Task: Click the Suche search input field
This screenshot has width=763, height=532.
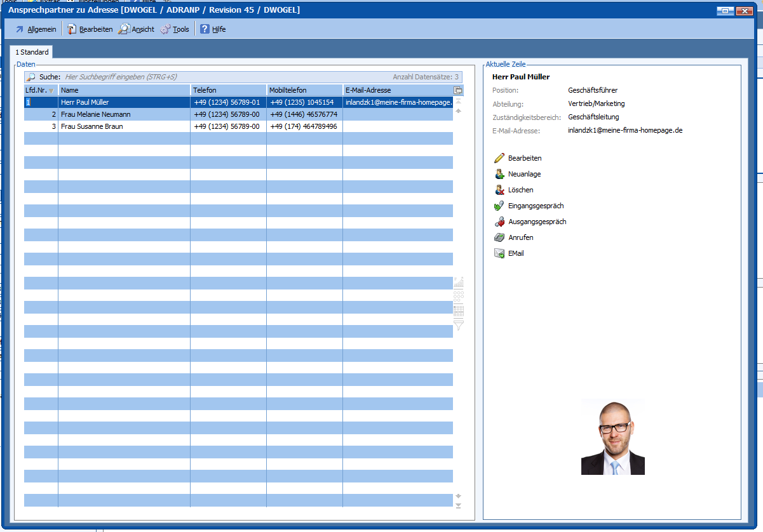Action: tap(222, 77)
